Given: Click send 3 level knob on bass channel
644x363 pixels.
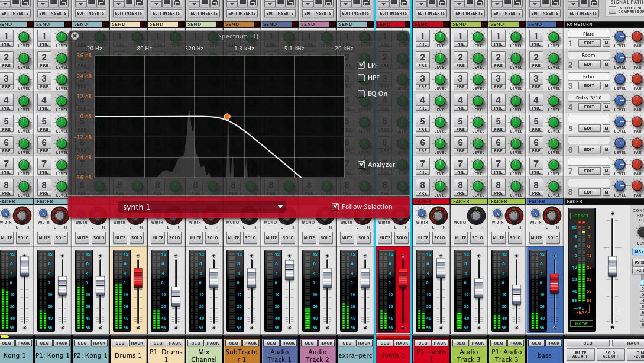Looking at the screenshot, I should click(554, 79).
